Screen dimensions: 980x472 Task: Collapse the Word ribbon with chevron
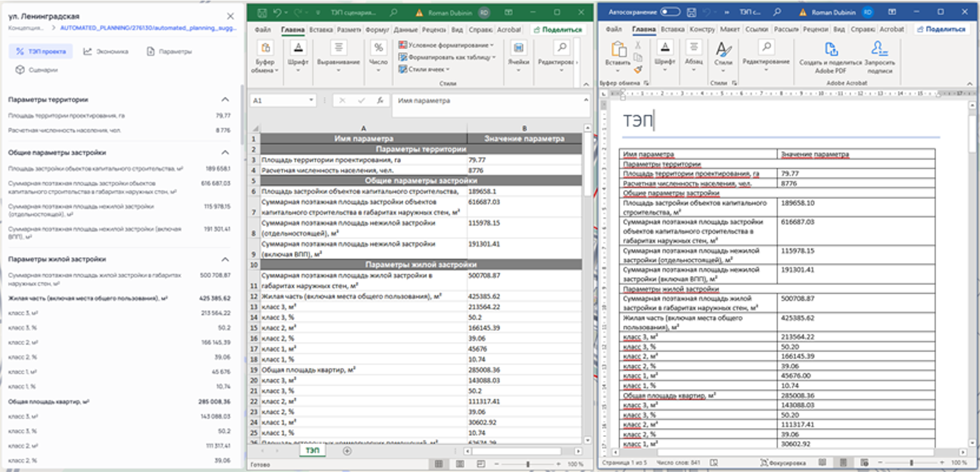pos(969,83)
